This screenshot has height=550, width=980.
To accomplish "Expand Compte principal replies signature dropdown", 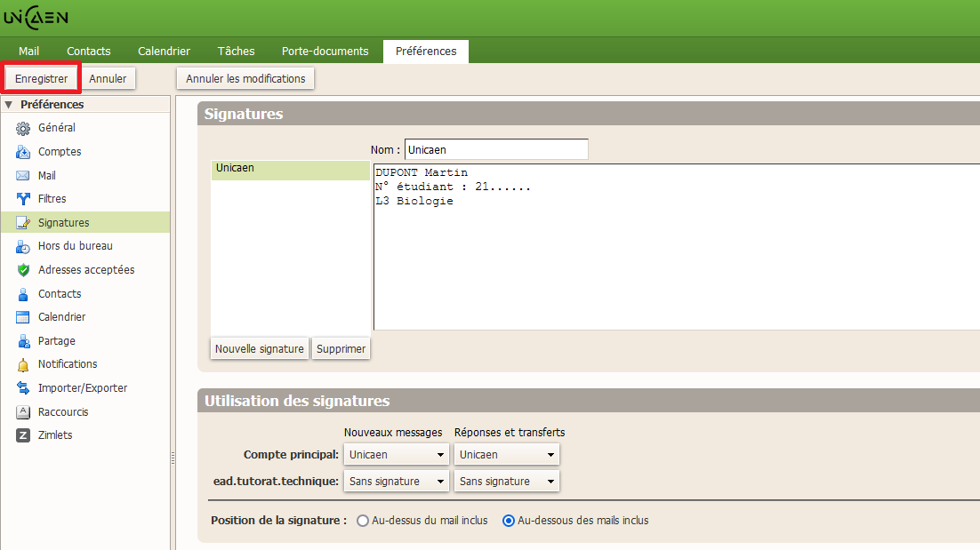I will pos(507,455).
